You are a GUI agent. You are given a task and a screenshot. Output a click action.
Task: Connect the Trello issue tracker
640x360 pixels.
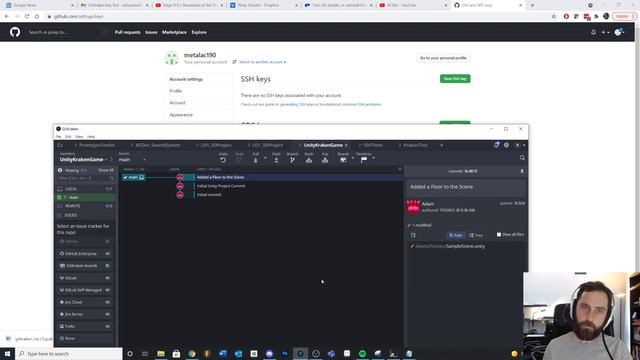85,326
